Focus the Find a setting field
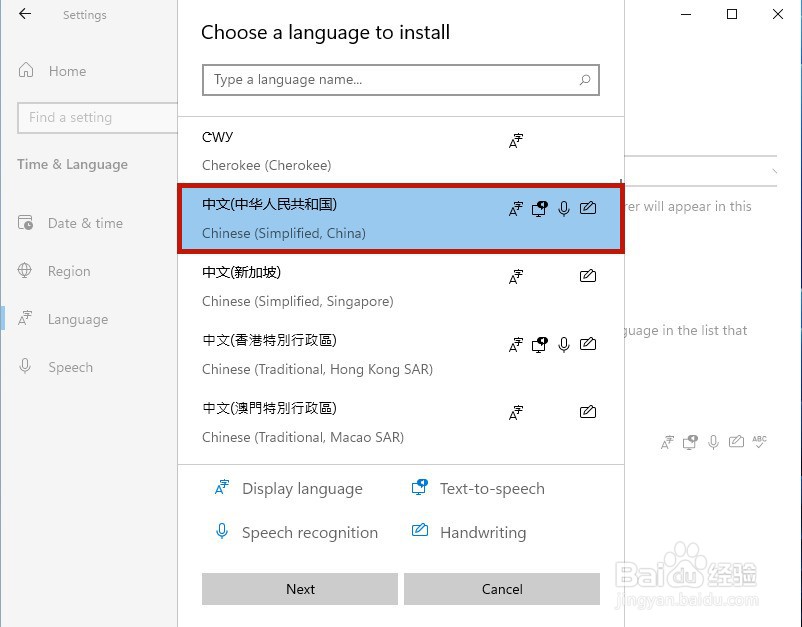 [x=97, y=118]
